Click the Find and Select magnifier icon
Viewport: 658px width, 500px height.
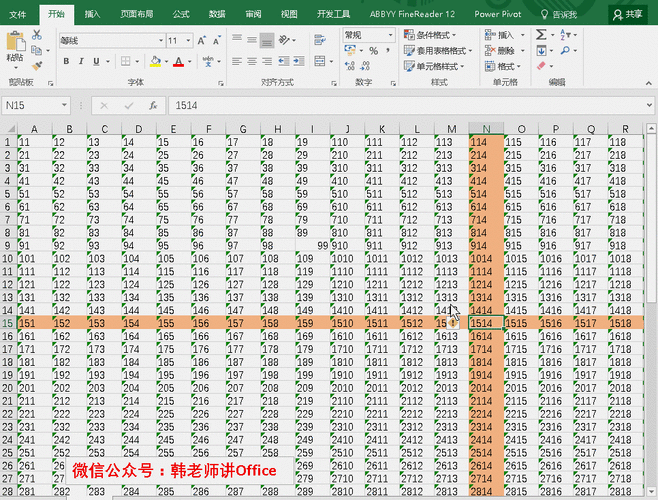click(565, 51)
